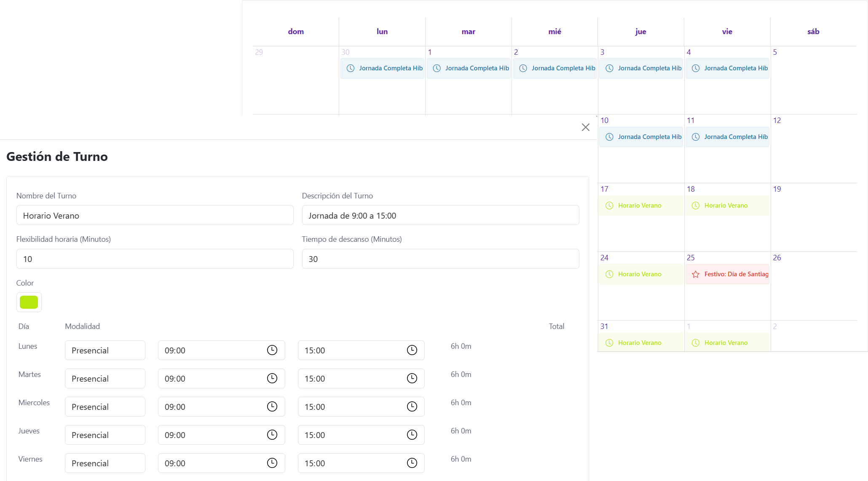Edit the Nombre del Turno field
This screenshot has height=481, width=868.
click(155, 215)
